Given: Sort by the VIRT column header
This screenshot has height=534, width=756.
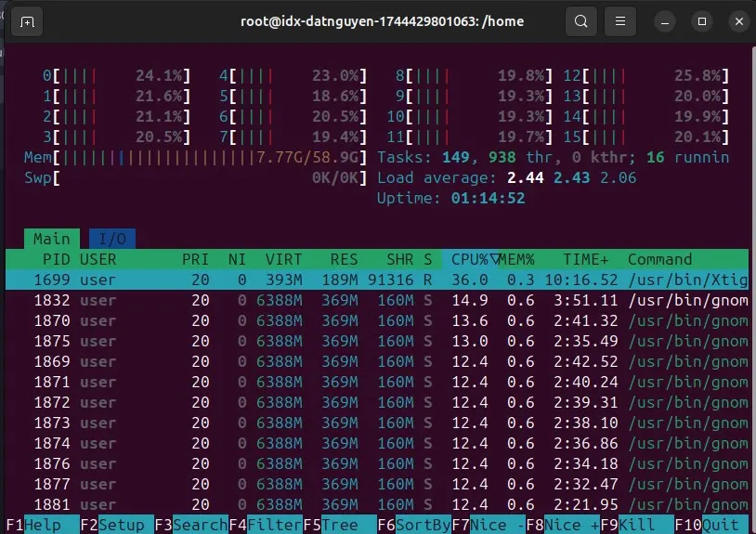Looking at the screenshot, I should pyautogui.click(x=283, y=259).
